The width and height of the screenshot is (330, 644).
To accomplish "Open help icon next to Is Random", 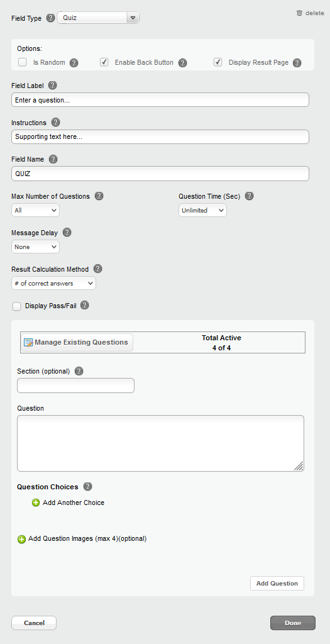I will tap(74, 63).
